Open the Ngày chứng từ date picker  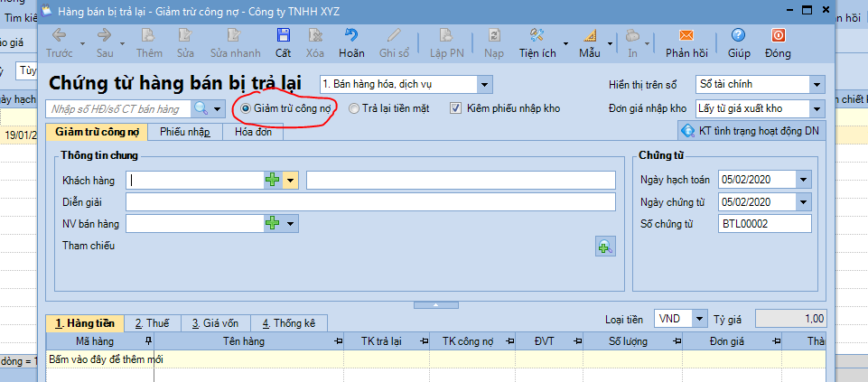(x=804, y=202)
